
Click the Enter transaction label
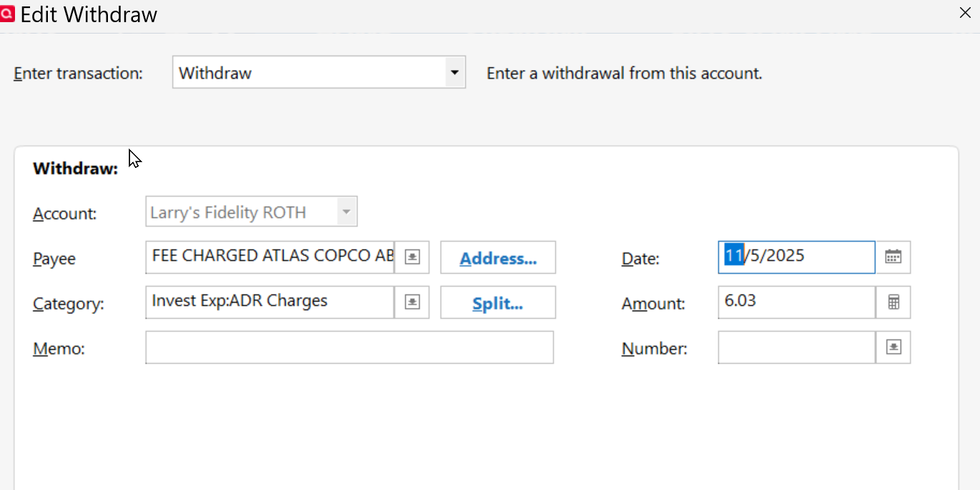coord(79,73)
